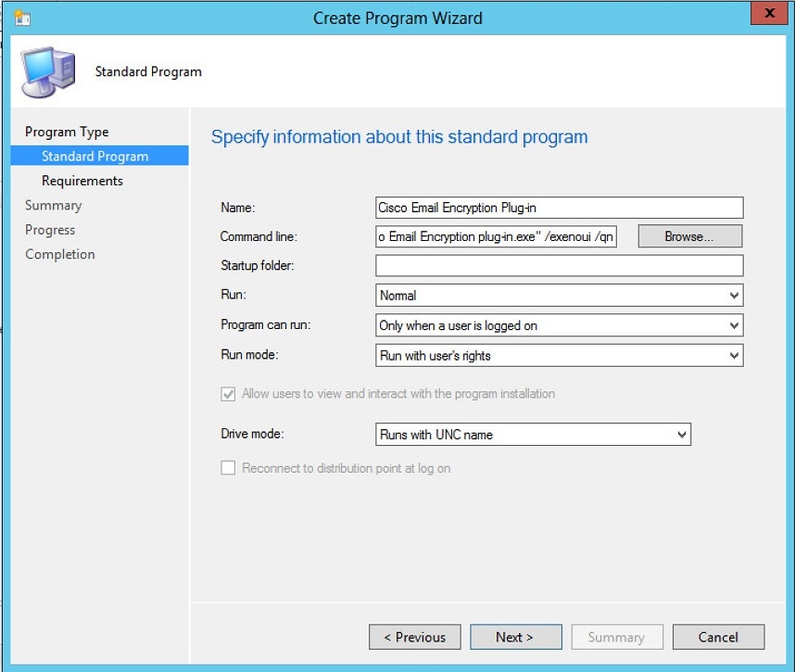The width and height of the screenshot is (795, 672).
Task: Open the Drive mode dropdown
Action: (x=678, y=434)
